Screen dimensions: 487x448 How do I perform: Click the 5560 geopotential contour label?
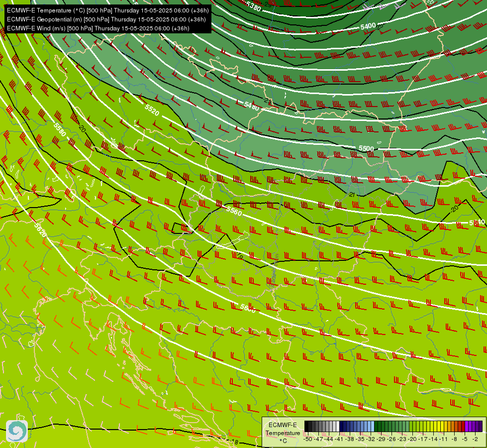click(x=234, y=211)
